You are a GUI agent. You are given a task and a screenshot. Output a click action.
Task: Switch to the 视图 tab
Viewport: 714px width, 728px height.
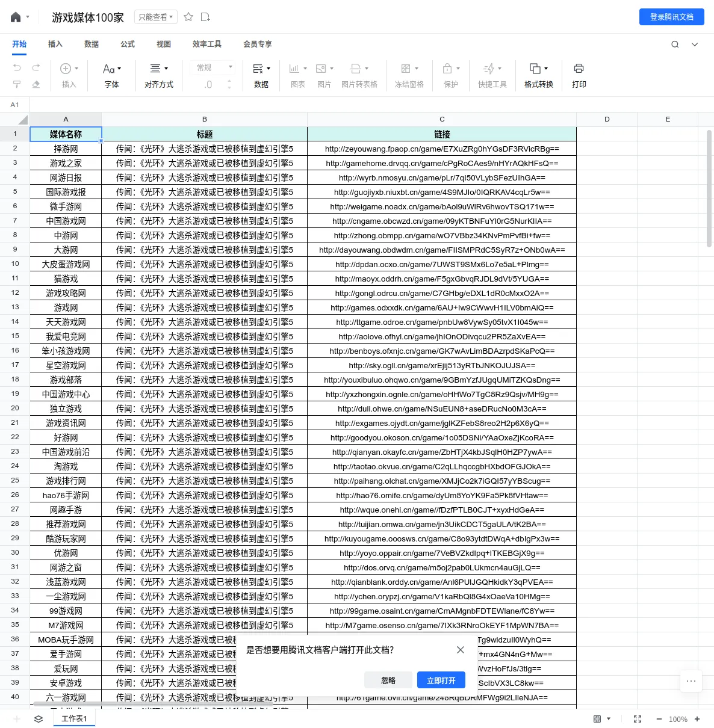pos(164,44)
